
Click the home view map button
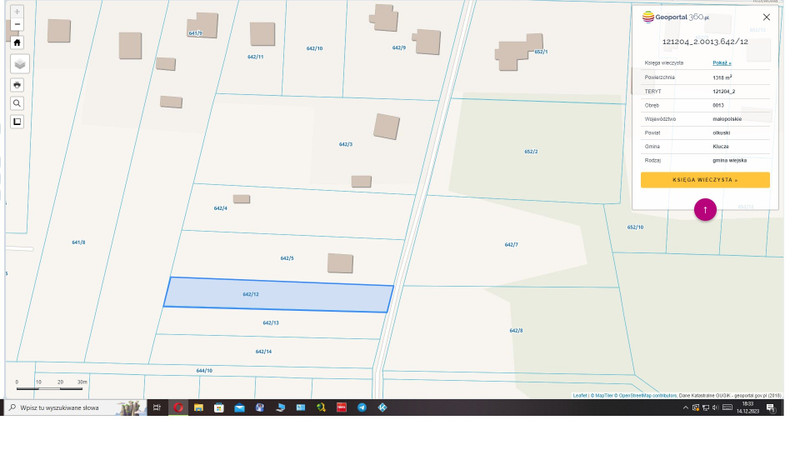click(17, 43)
